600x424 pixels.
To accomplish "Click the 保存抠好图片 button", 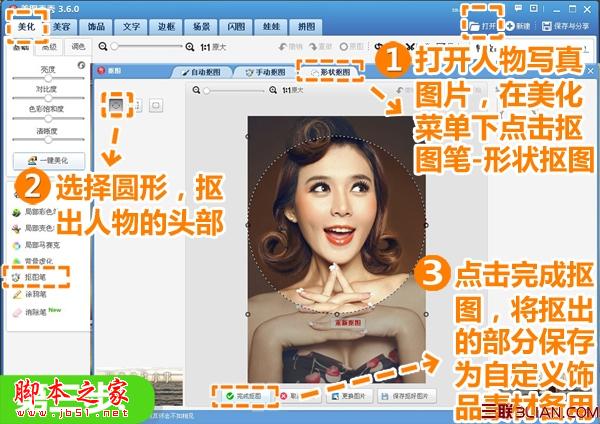I will pos(406,396).
